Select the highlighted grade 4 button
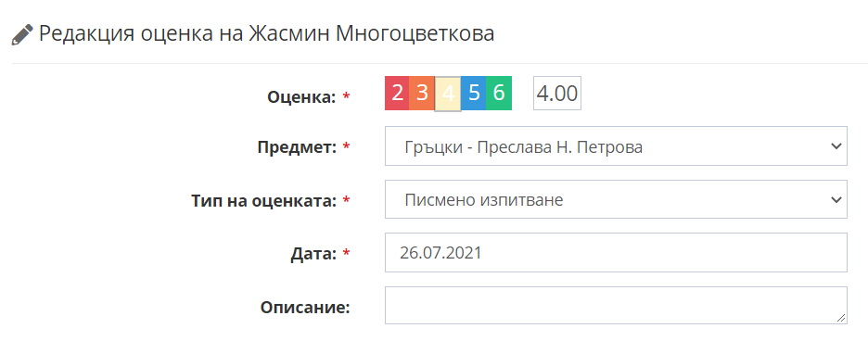This screenshot has height=341, width=868. [x=448, y=94]
